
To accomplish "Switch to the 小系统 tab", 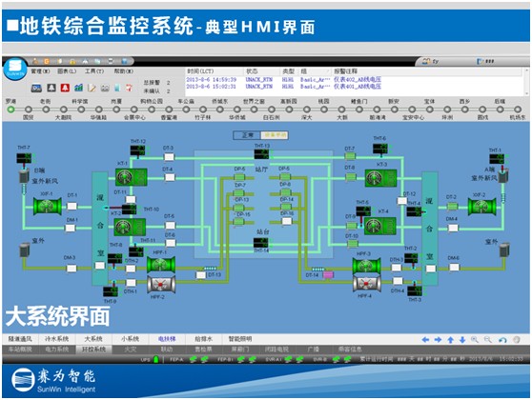I will 130,339.
